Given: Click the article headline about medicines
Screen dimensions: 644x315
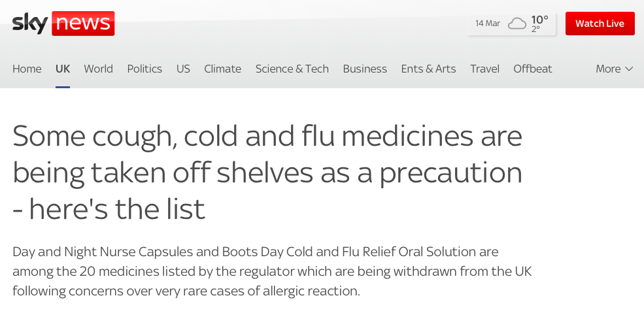Looking at the screenshot, I should pyautogui.click(x=267, y=173).
